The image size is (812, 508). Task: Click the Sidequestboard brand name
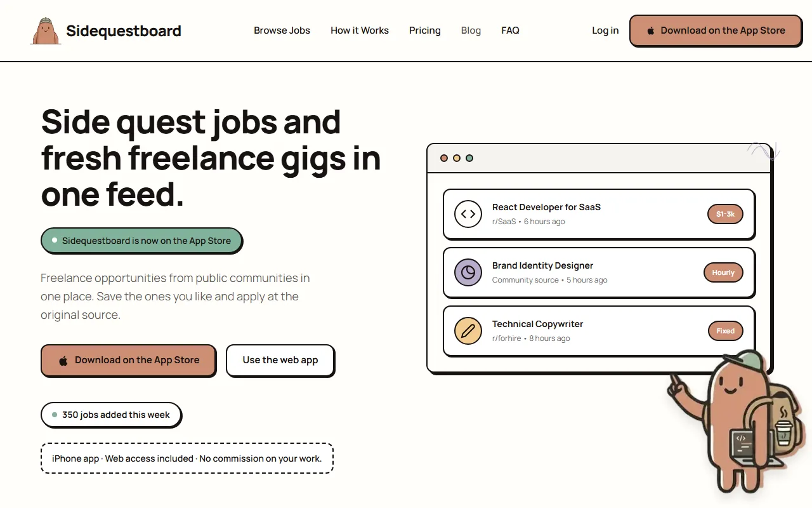(124, 30)
